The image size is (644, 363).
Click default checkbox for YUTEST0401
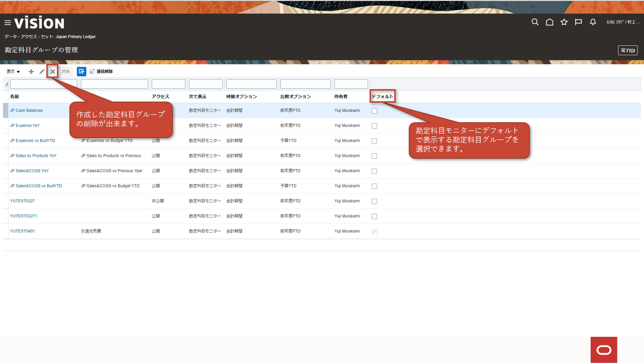coord(374,232)
